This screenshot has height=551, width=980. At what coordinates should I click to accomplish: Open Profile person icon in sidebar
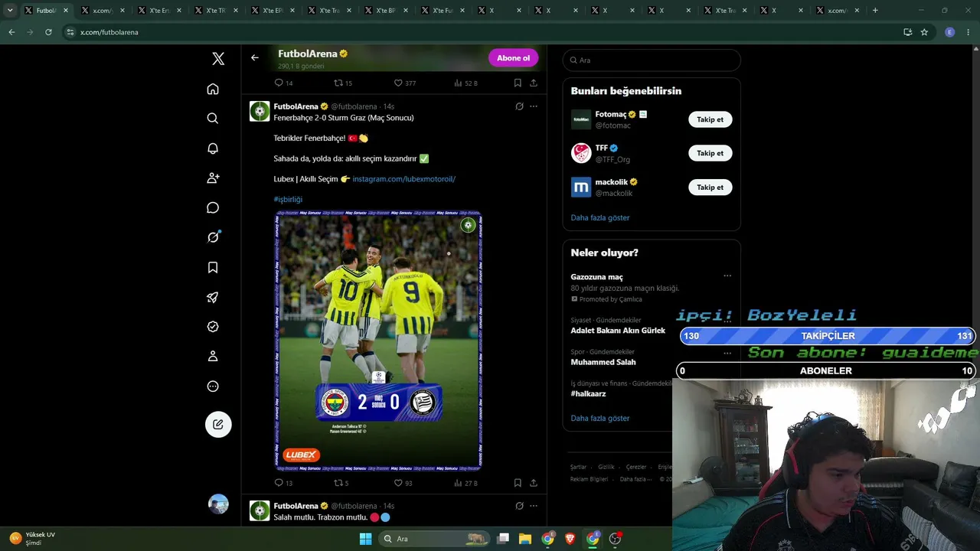[x=213, y=356]
